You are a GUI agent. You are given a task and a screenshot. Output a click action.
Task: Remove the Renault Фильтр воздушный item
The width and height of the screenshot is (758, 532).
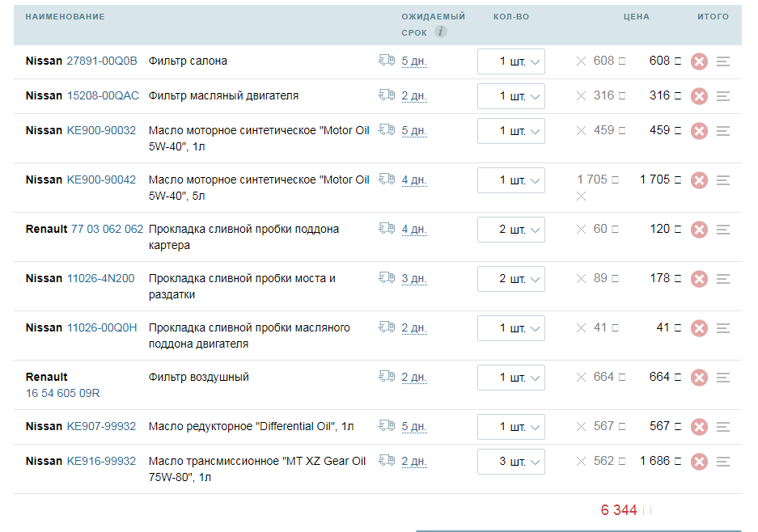click(x=699, y=378)
